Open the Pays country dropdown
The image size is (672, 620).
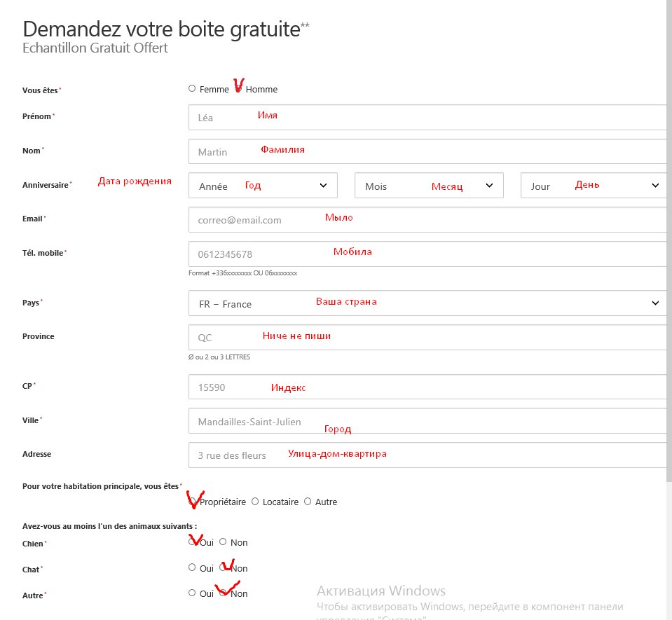click(427, 303)
